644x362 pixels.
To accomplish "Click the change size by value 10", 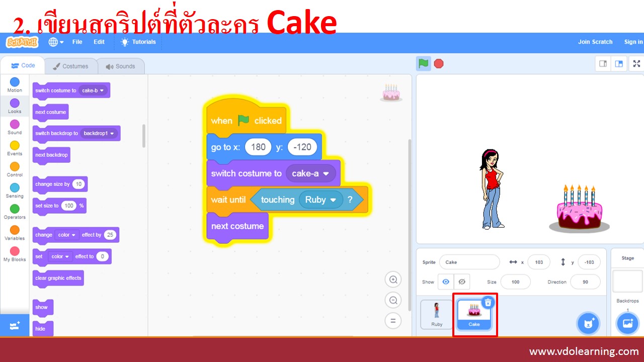I will [78, 184].
